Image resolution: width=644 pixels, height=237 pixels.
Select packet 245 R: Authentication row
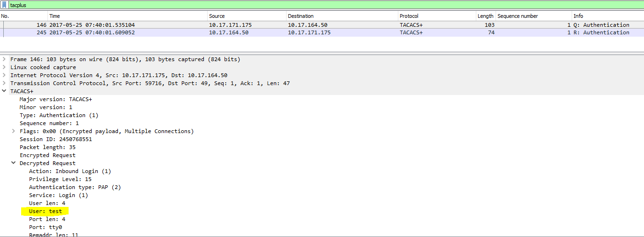pos(322,32)
